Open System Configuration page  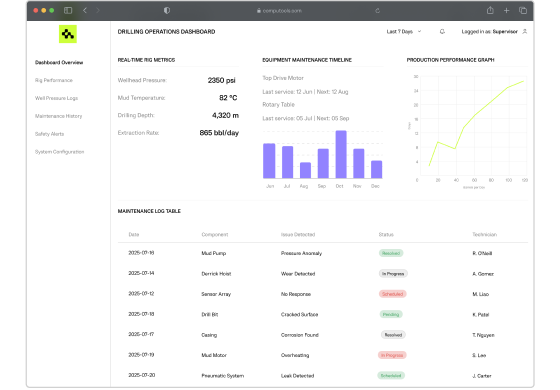(x=60, y=151)
